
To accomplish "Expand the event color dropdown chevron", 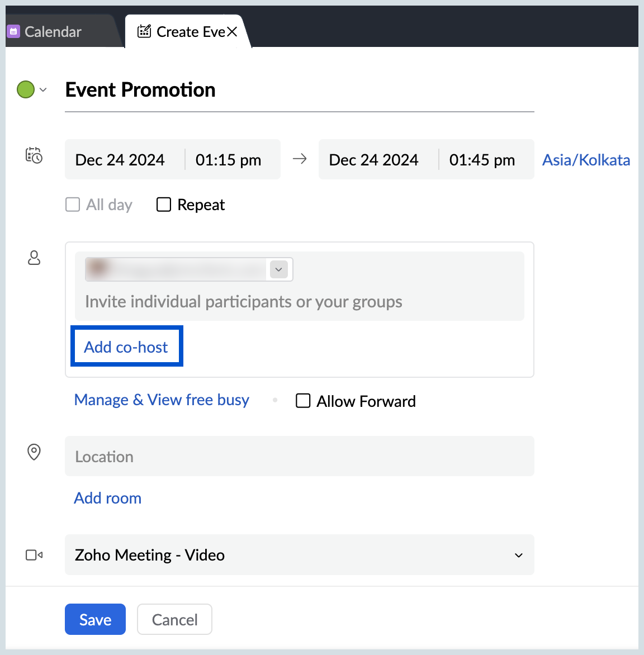I will click(43, 89).
